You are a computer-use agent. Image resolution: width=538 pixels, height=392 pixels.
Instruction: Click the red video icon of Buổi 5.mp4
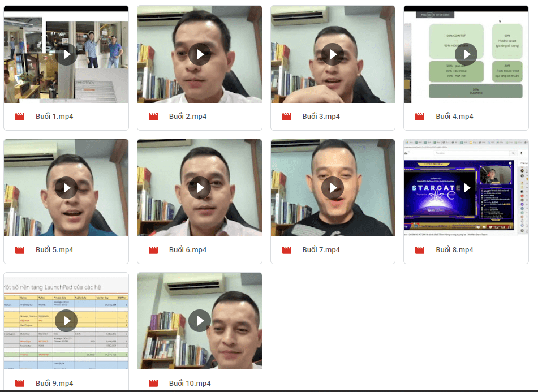[20, 250]
